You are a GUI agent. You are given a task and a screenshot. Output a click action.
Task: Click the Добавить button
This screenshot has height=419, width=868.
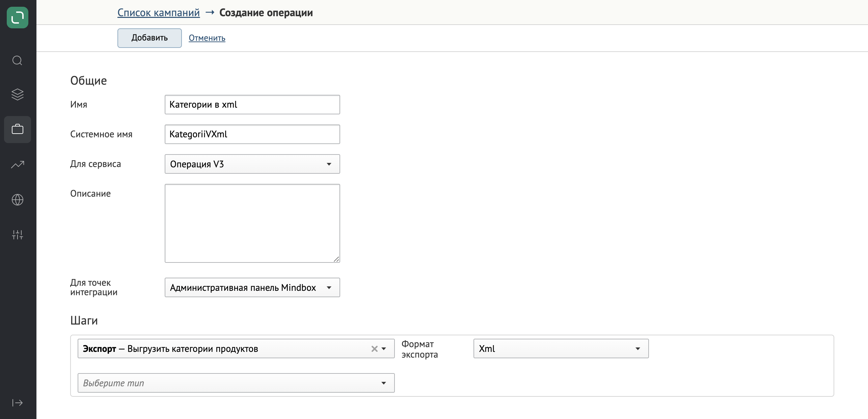[150, 38]
